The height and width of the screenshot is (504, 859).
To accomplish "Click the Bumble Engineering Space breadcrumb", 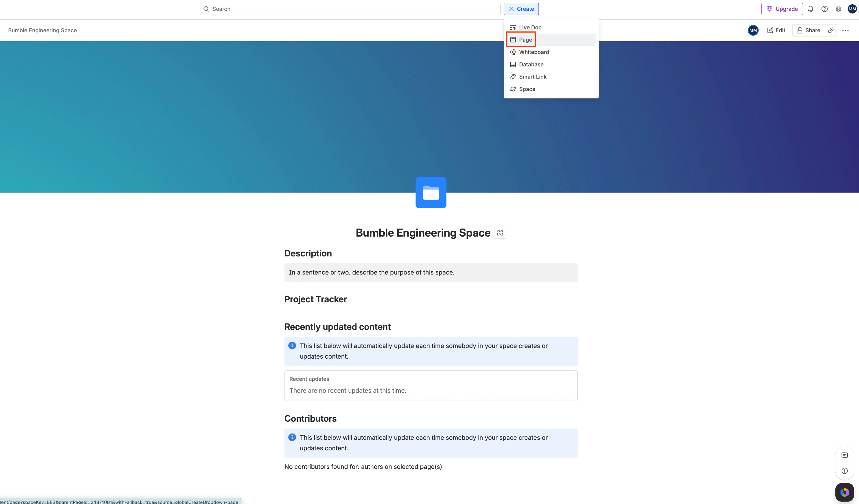I will (43, 30).
